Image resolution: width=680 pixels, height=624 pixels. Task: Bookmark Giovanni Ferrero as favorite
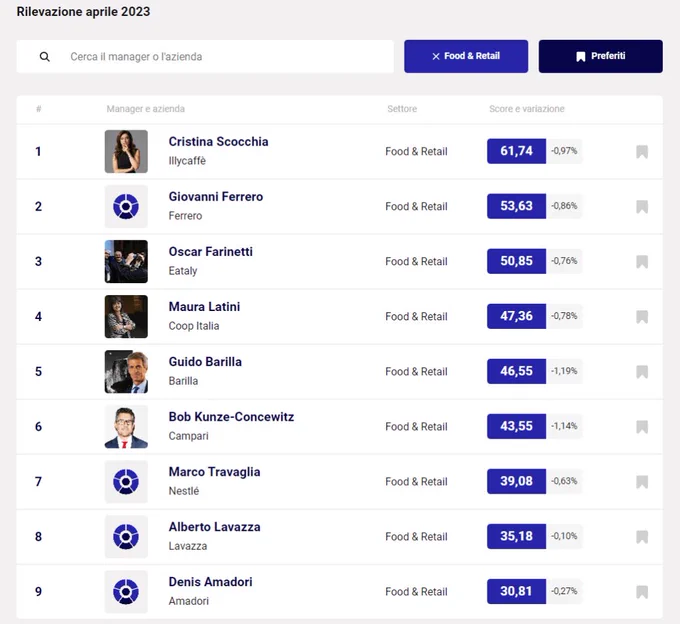pyautogui.click(x=642, y=207)
